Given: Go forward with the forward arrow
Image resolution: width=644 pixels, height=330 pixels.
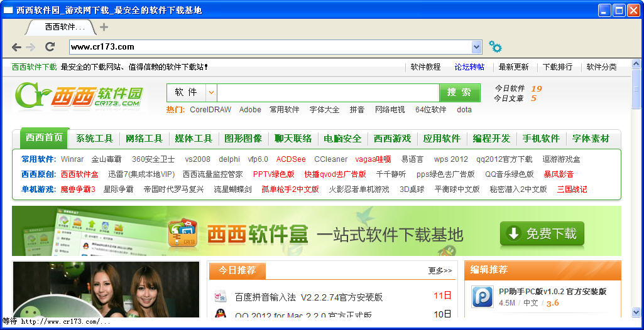Looking at the screenshot, I should [x=31, y=47].
